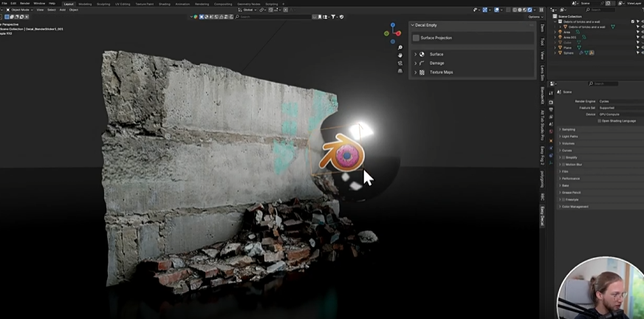Enable the Surface Projection checkbox
Viewport: 644px width, 319px height.
click(x=417, y=38)
